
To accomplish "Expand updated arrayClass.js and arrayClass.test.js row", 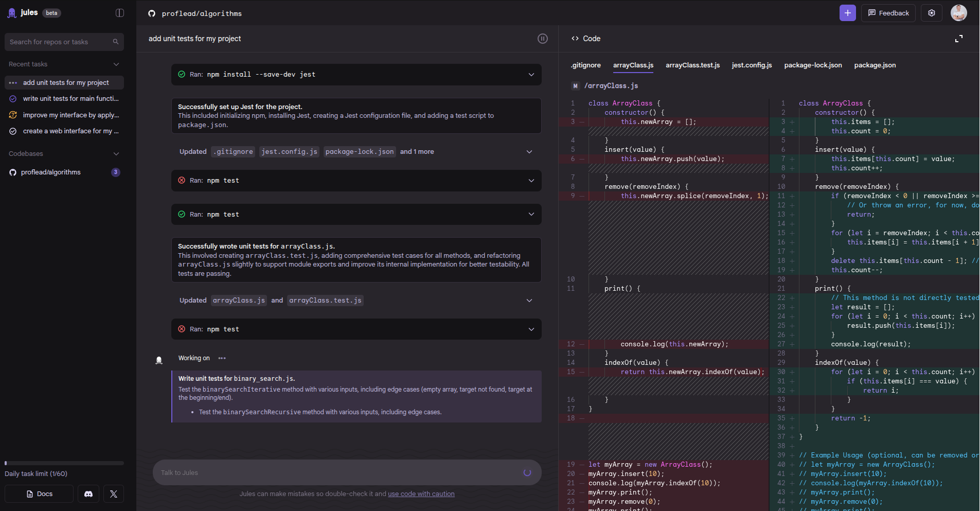I will click(x=529, y=301).
